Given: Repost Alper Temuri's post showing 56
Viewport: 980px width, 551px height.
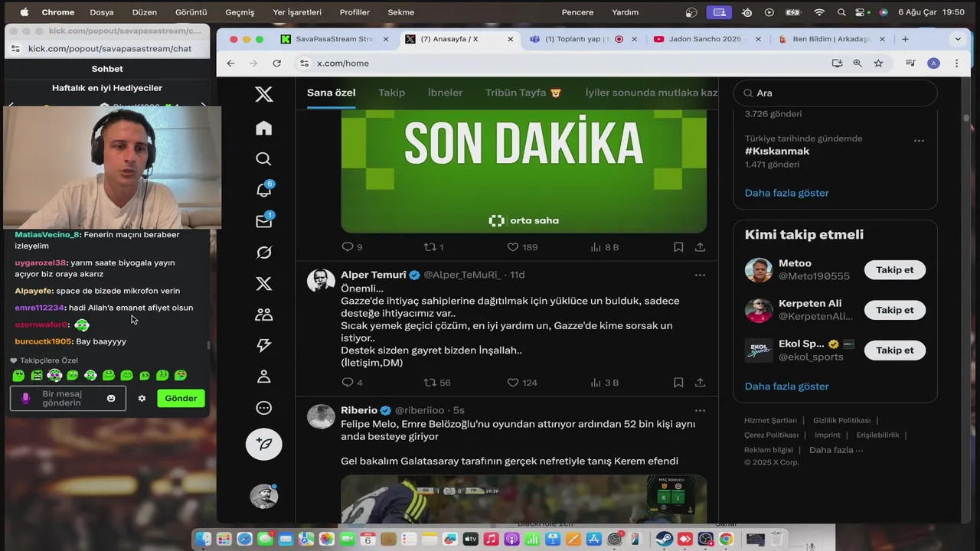Looking at the screenshot, I should coord(437,383).
